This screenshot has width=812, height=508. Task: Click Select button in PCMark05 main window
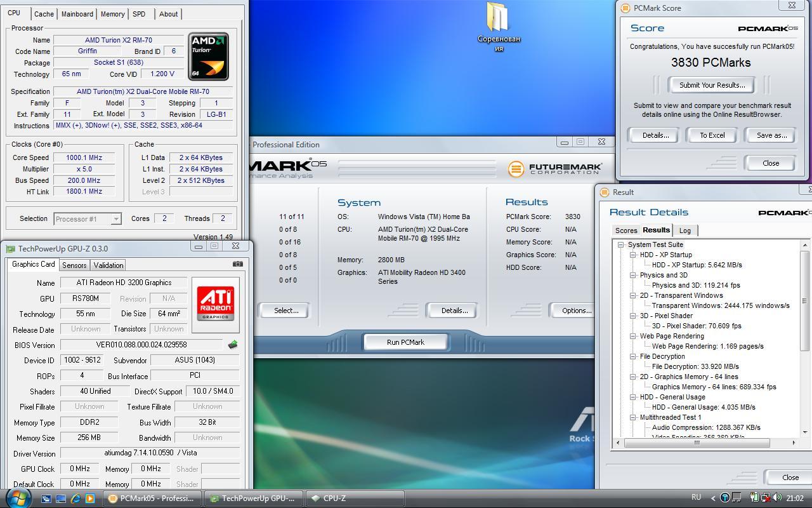(x=285, y=311)
